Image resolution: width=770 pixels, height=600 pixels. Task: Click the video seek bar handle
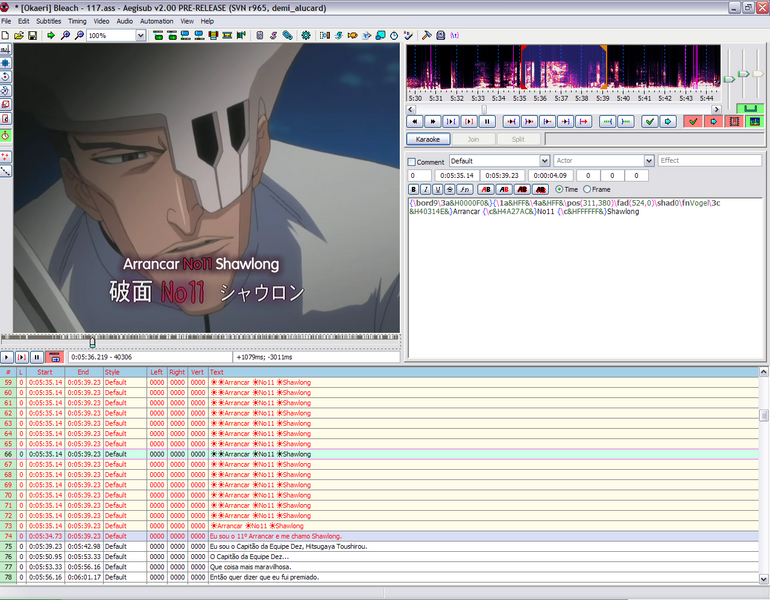pyautogui.click(x=92, y=342)
